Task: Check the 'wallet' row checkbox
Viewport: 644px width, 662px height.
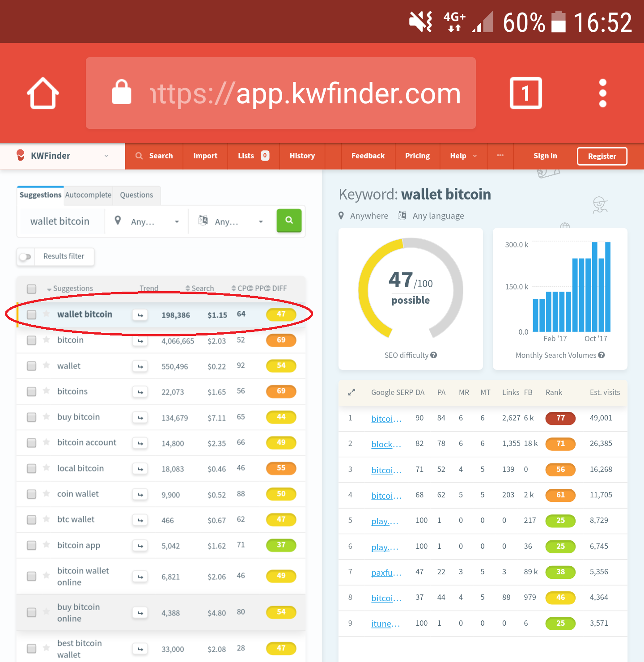Action: point(31,366)
